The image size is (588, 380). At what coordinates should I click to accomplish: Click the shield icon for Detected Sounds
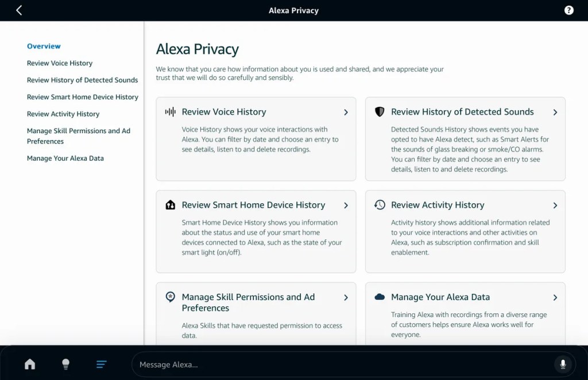pos(380,112)
